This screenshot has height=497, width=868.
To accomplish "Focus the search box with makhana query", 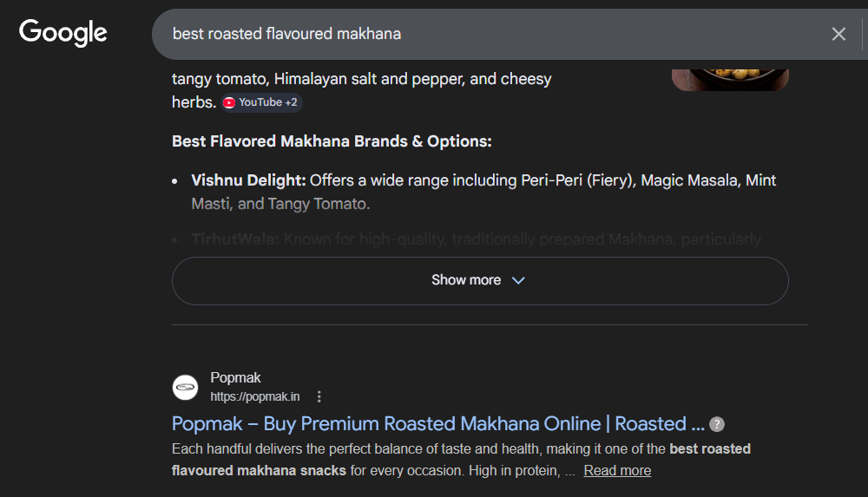I will (486, 34).
